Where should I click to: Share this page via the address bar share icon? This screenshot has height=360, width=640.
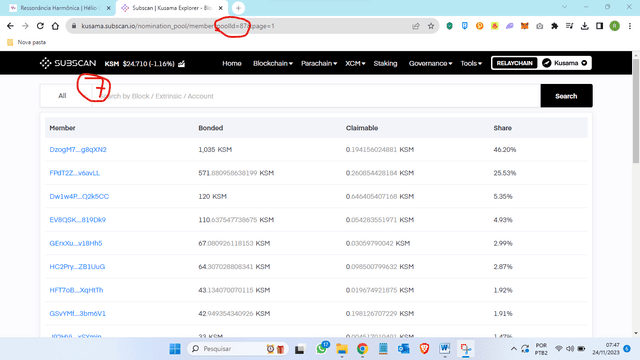click(x=416, y=26)
